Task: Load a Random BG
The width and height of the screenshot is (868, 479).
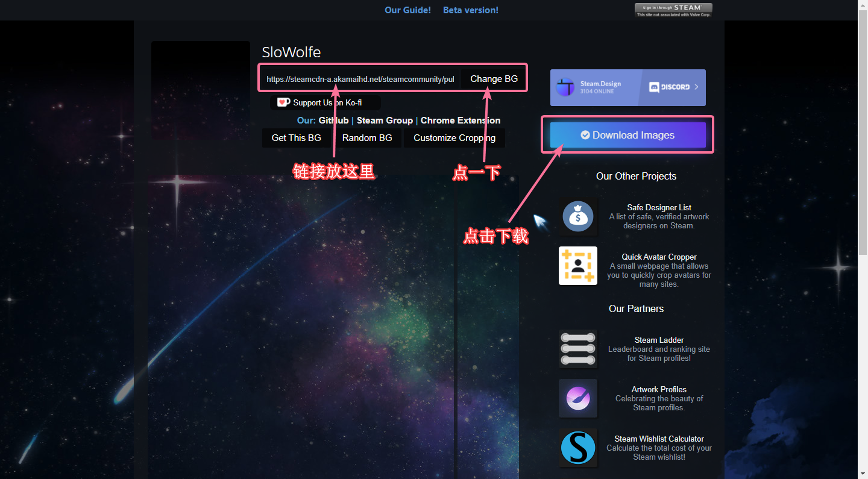Action: [366, 138]
